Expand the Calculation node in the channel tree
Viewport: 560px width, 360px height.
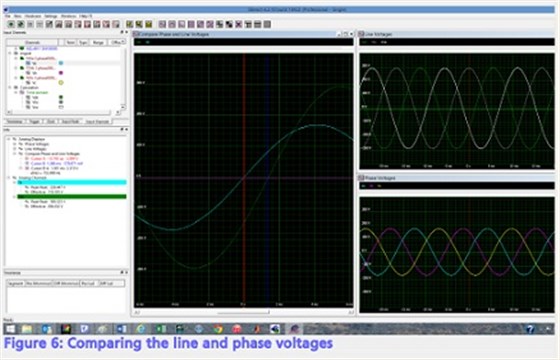point(10,88)
